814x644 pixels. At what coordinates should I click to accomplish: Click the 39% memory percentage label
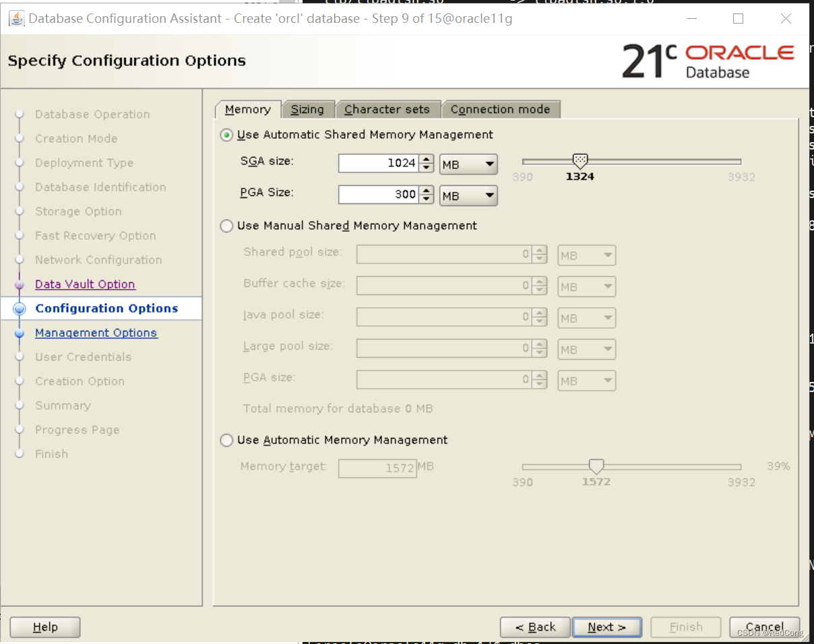coord(778,466)
